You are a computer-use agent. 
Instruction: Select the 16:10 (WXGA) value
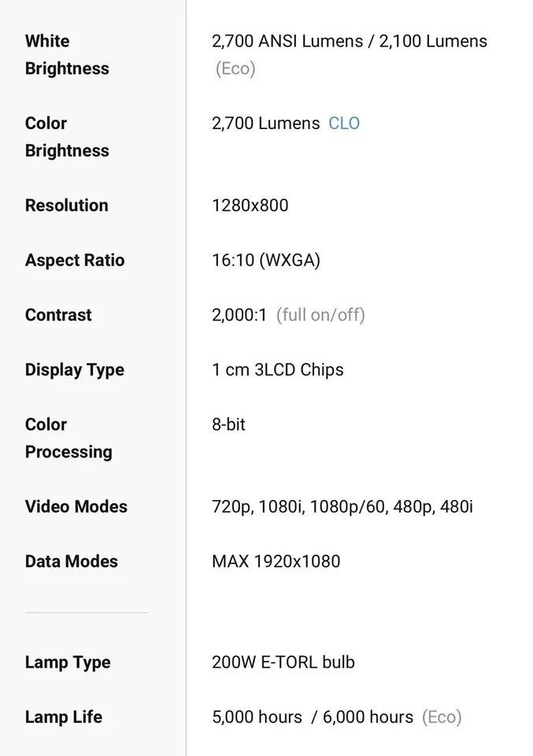265,261
